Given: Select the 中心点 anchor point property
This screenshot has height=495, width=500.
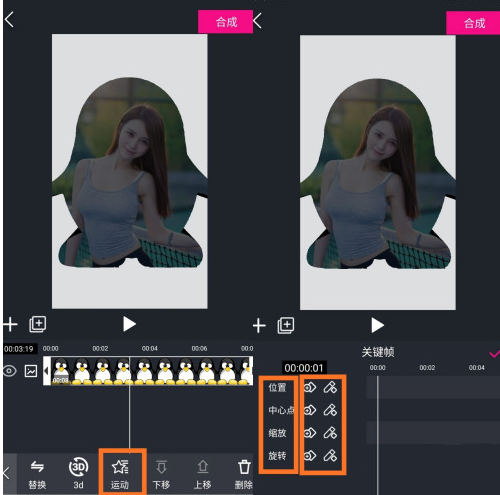Looking at the screenshot, I should click(x=281, y=410).
